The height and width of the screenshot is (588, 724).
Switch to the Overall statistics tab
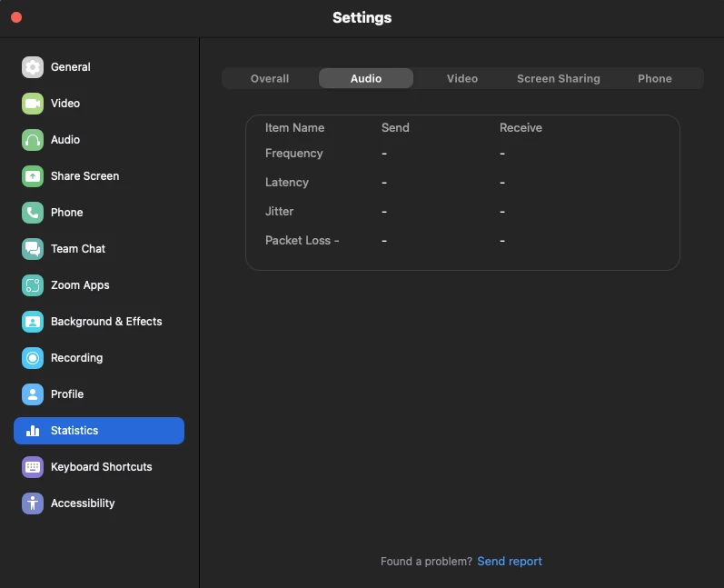pyautogui.click(x=270, y=79)
